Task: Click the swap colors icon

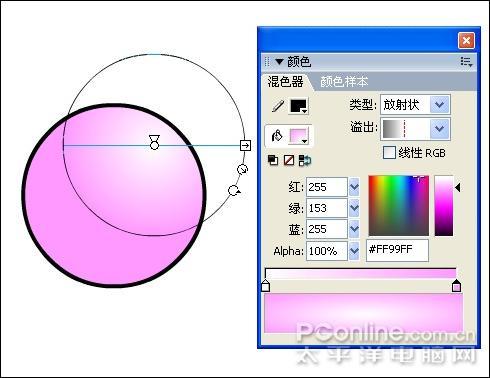Action: click(305, 160)
